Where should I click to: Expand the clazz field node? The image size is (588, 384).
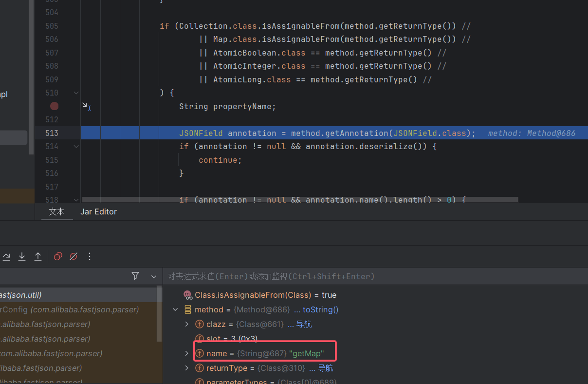[x=186, y=324]
